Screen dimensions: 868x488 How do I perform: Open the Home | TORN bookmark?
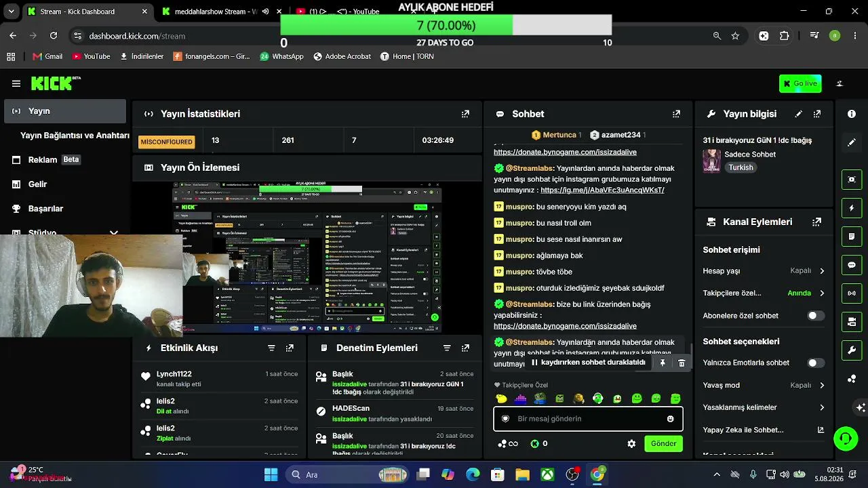pyautogui.click(x=407, y=57)
